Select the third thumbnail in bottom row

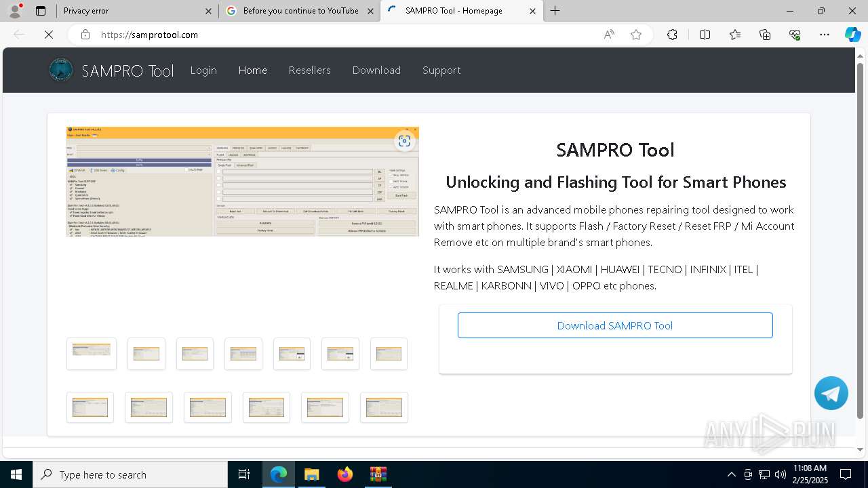click(208, 407)
